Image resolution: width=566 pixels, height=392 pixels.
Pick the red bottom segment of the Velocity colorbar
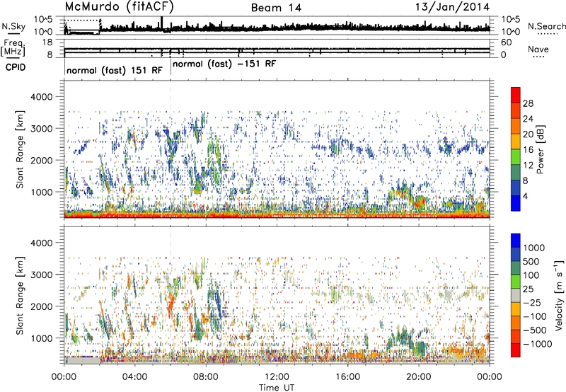[x=516, y=350]
